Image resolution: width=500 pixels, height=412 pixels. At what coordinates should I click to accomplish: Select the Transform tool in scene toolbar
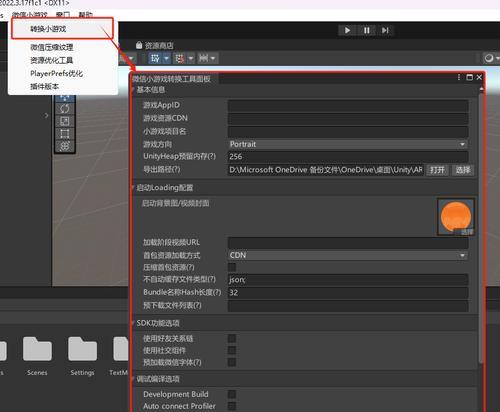[65, 146]
